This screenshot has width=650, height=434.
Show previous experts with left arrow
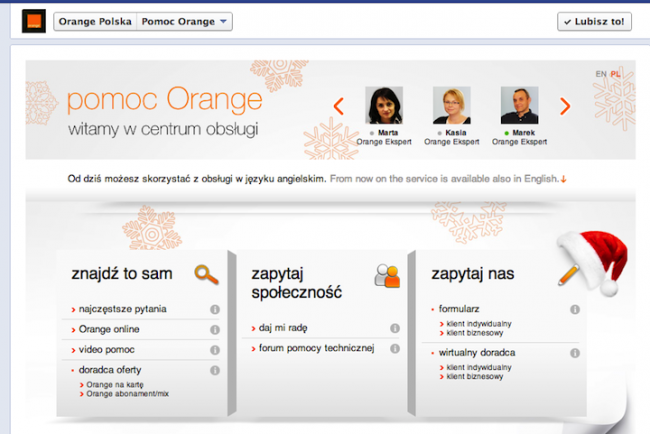[339, 106]
